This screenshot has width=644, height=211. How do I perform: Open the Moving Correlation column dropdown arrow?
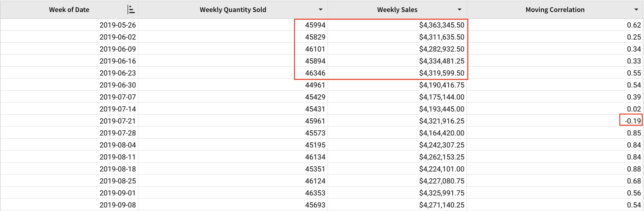click(636, 10)
